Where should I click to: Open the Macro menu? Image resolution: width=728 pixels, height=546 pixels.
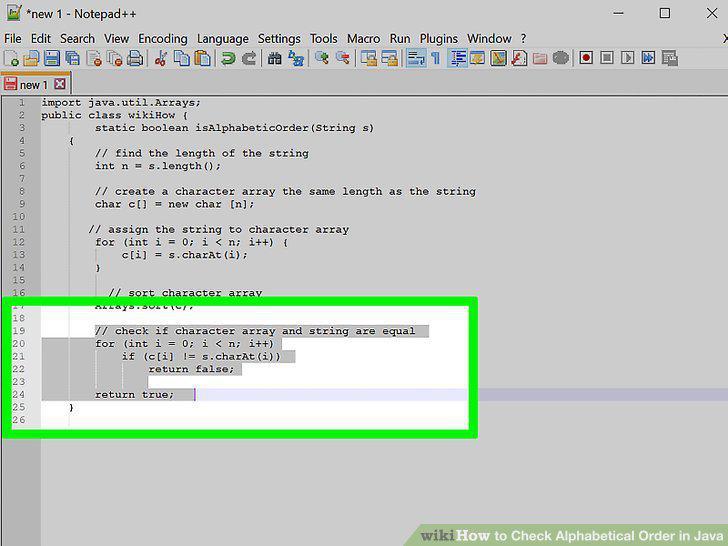[364, 39]
